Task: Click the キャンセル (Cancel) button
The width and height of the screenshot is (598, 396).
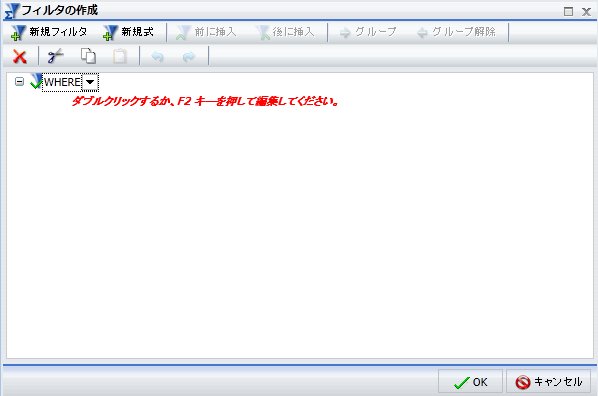Action: [548, 382]
